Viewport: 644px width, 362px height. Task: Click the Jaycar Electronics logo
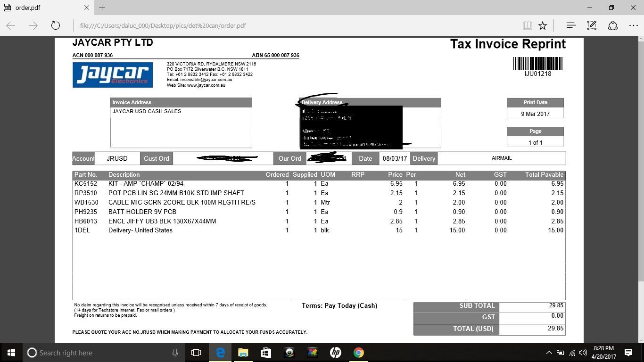pos(113,75)
